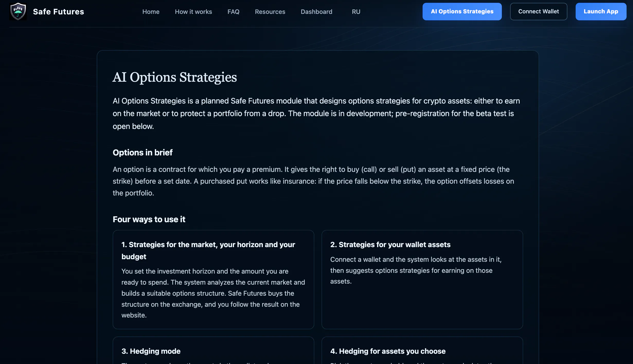Click the paragraph explaining option premium and strike
This screenshot has height=364, width=633.
click(314, 181)
